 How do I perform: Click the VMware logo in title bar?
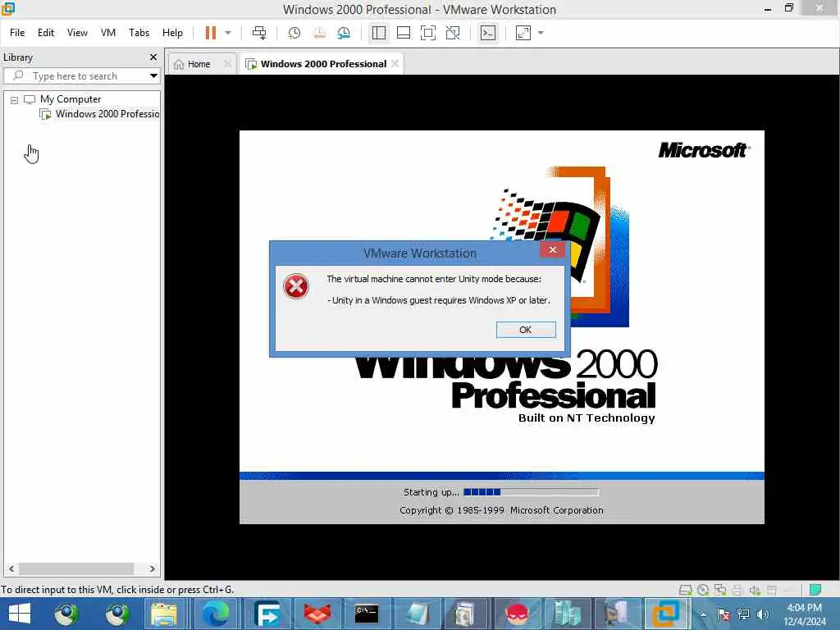8,8
